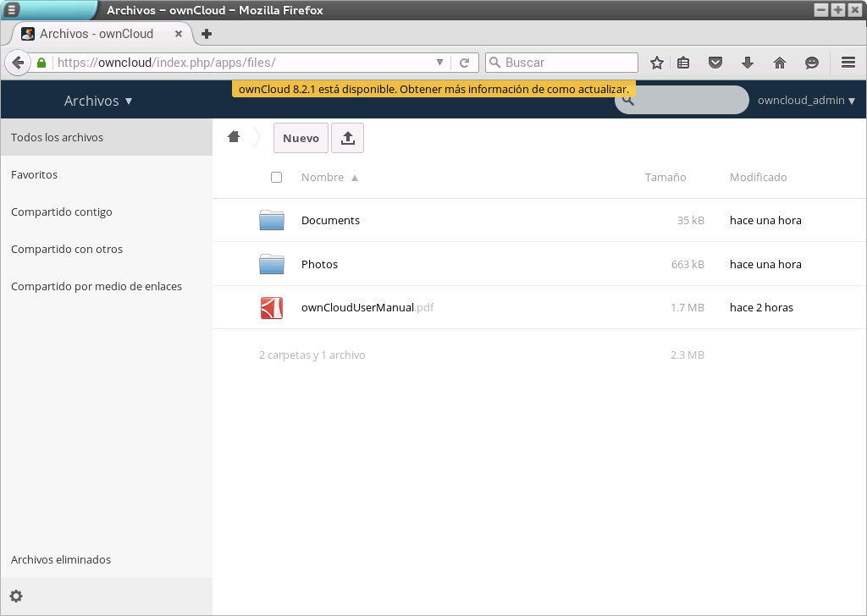Click the Photos folder icon

point(272,264)
